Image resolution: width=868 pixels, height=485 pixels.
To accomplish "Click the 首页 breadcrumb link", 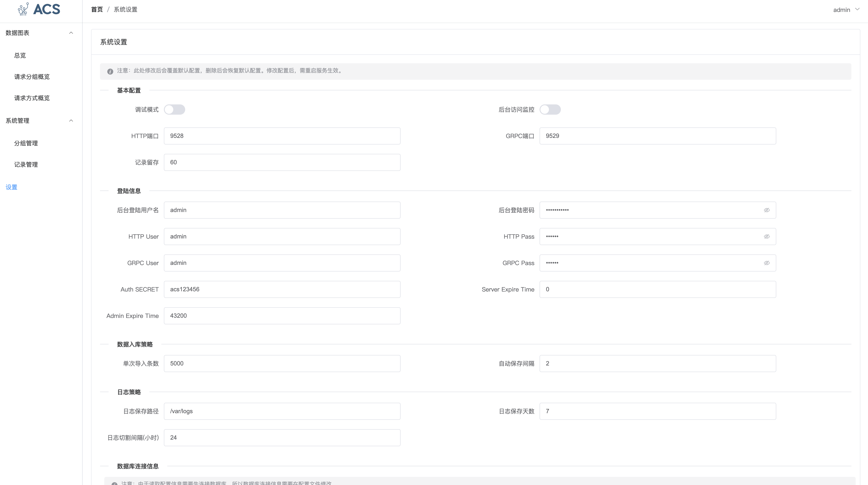I will [x=97, y=9].
